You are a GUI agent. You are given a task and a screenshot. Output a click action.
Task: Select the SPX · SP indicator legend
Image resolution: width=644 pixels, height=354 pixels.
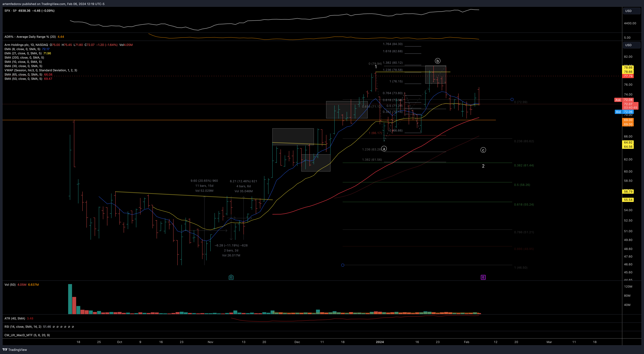tap(29, 11)
